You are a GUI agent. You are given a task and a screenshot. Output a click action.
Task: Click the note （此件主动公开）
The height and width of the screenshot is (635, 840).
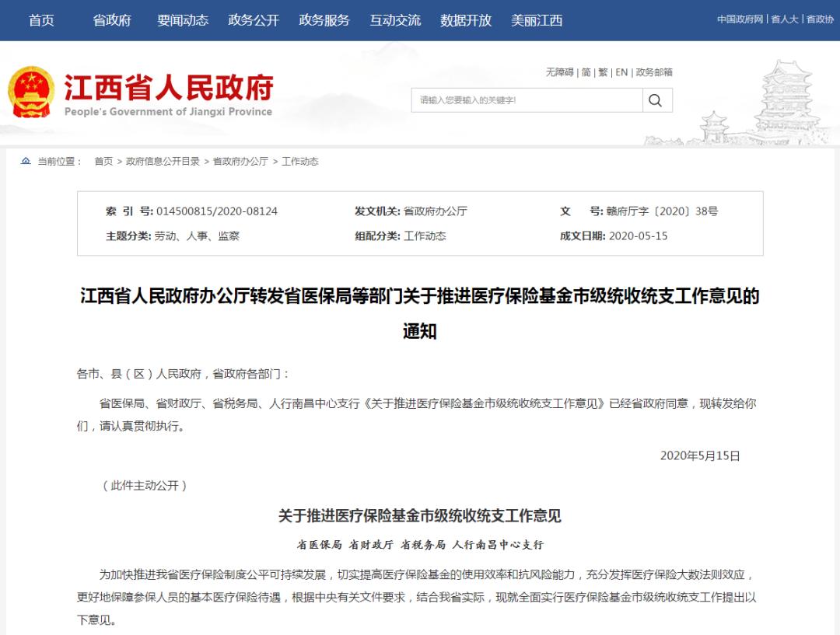point(144,486)
